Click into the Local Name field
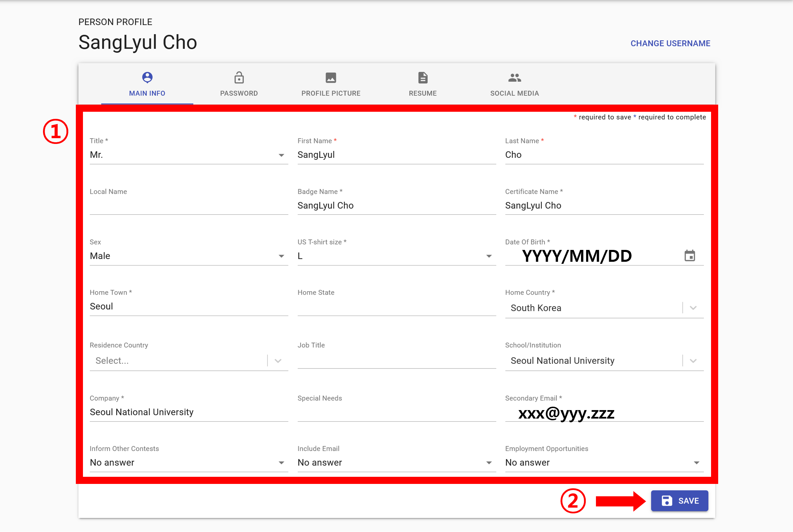This screenshot has height=532, width=793. pyautogui.click(x=189, y=206)
